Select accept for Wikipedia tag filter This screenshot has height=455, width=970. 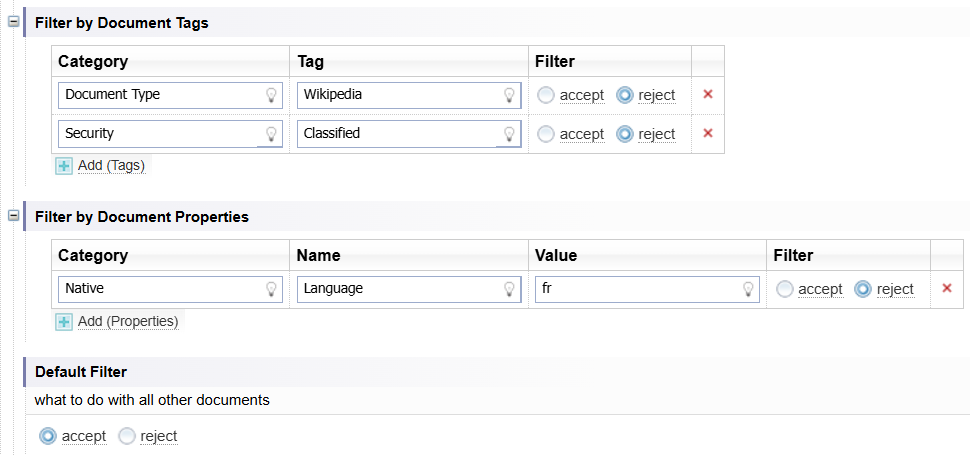[x=546, y=95]
